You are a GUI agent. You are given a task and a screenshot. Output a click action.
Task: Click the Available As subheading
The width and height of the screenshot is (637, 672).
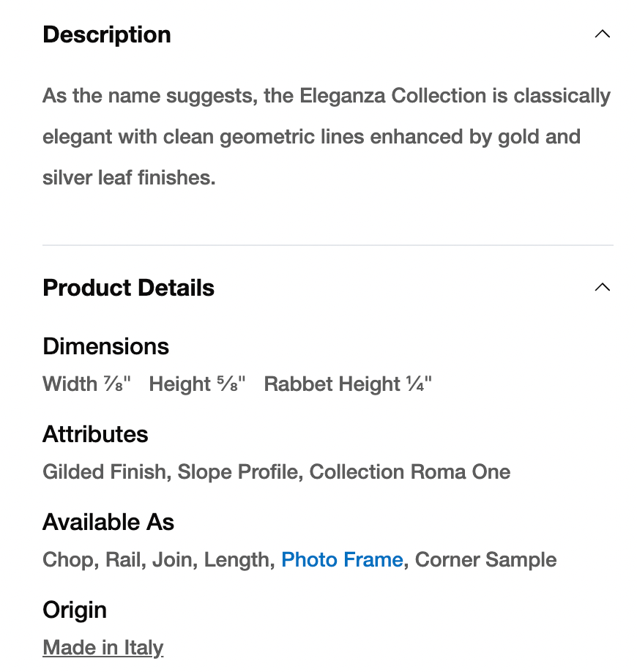108,522
